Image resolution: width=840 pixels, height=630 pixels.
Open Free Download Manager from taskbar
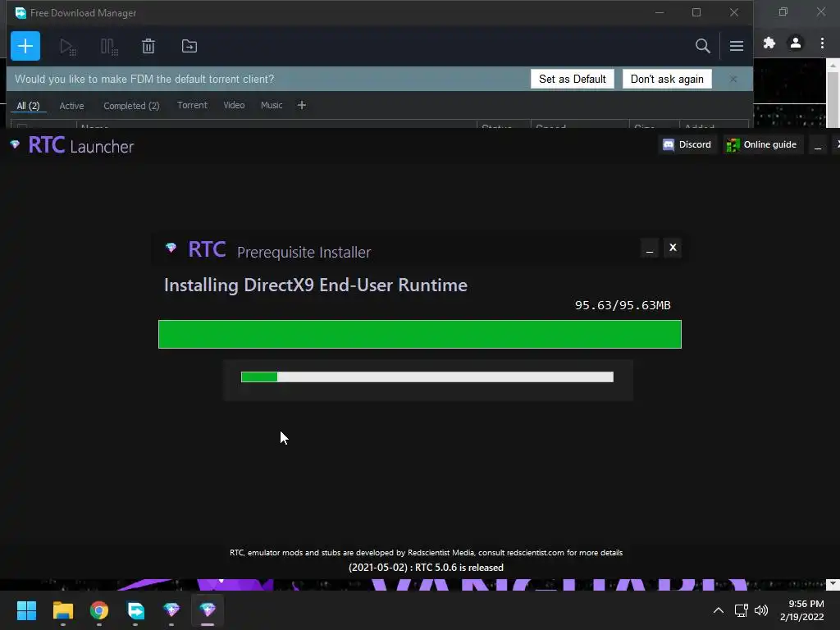click(x=135, y=610)
